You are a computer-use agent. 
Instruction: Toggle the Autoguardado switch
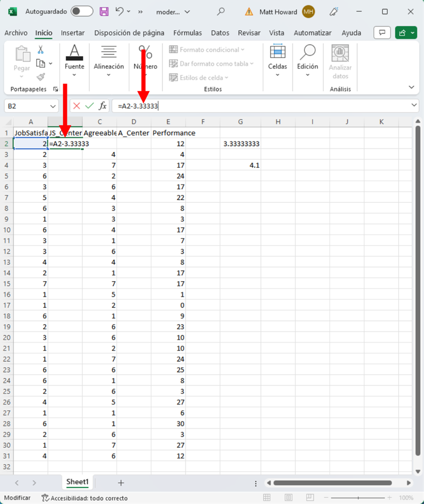point(81,11)
